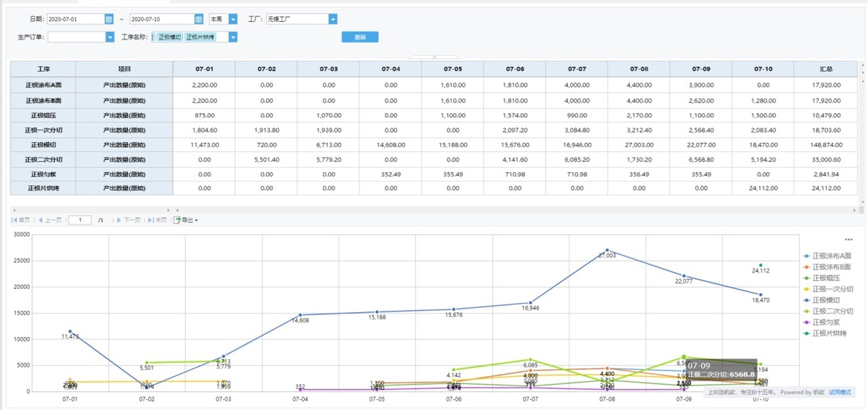This screenshot has width=868, height=410.
Task: Click the 查询 query button
Action: [360, 37]
